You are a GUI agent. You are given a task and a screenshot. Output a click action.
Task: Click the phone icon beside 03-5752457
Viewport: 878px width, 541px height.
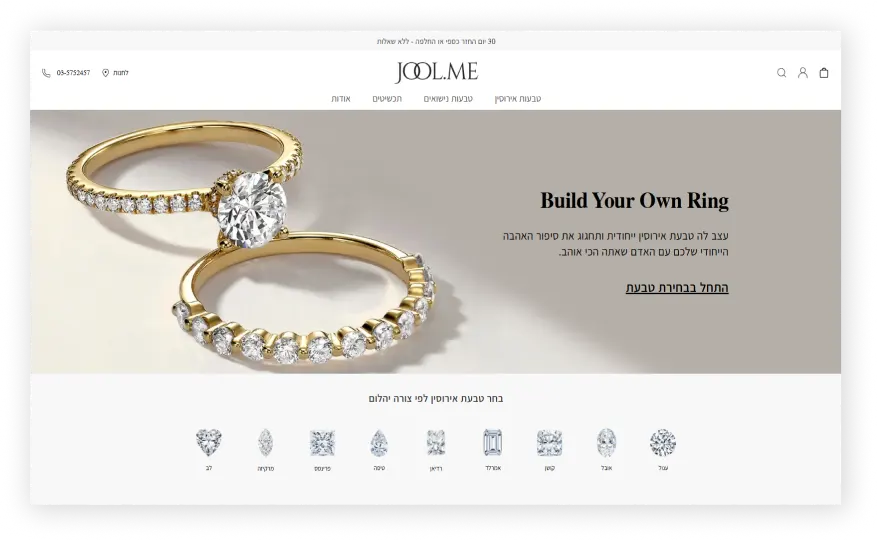pos(46,73)
